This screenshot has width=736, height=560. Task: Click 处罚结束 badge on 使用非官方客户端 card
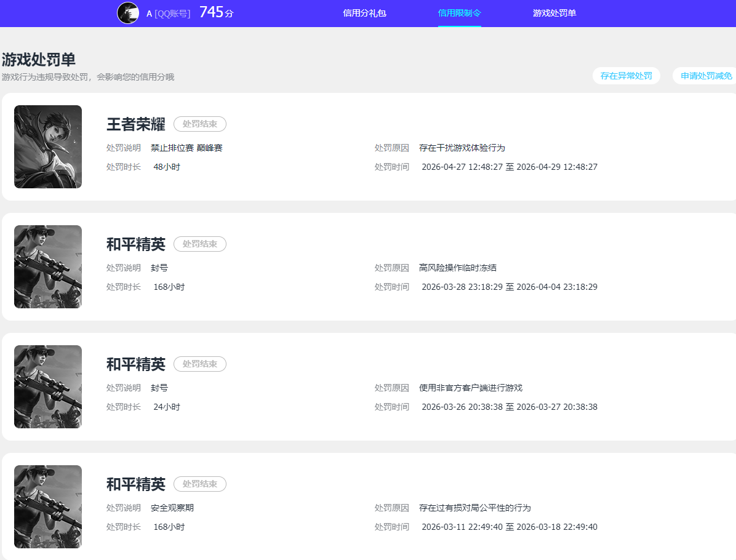[x=200, y=364]
